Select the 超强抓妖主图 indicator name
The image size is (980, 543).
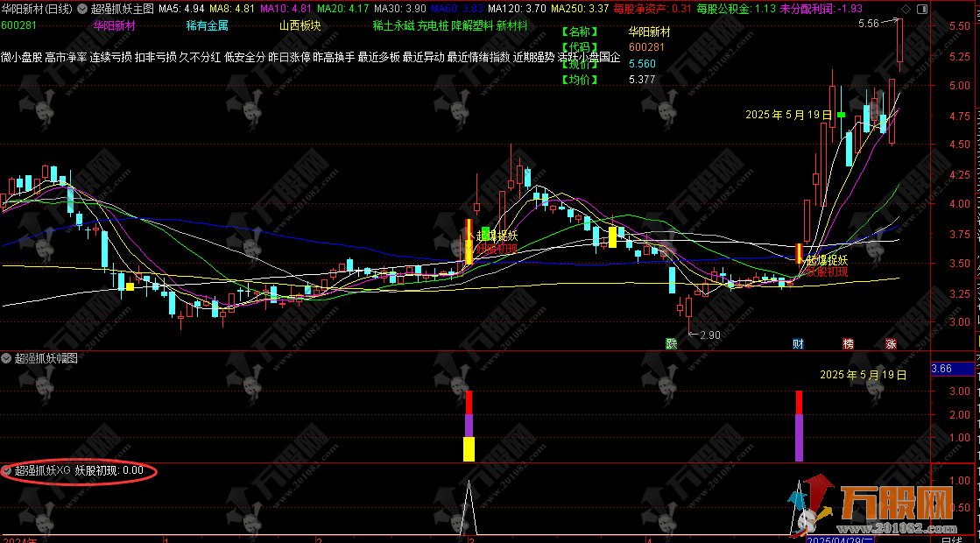[x=122, y=9]
